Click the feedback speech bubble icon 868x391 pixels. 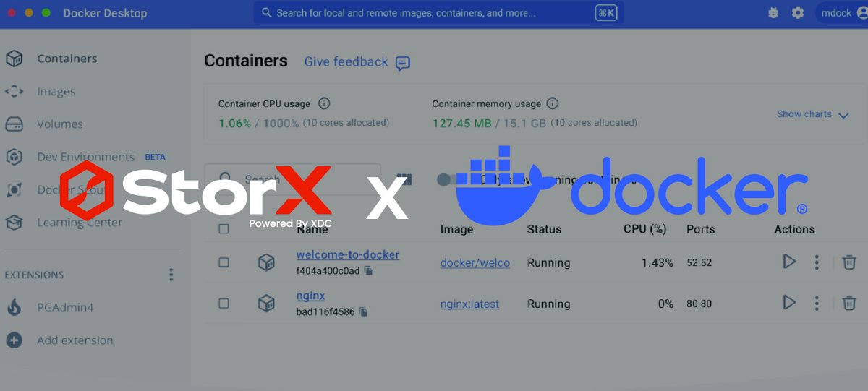pos(403,63)
